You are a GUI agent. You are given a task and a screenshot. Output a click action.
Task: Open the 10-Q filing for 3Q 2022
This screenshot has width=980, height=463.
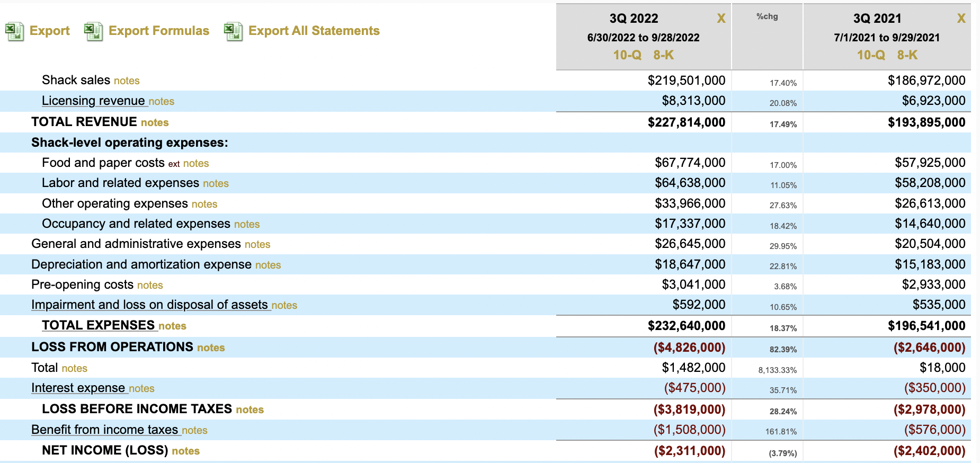pos(627,55)
